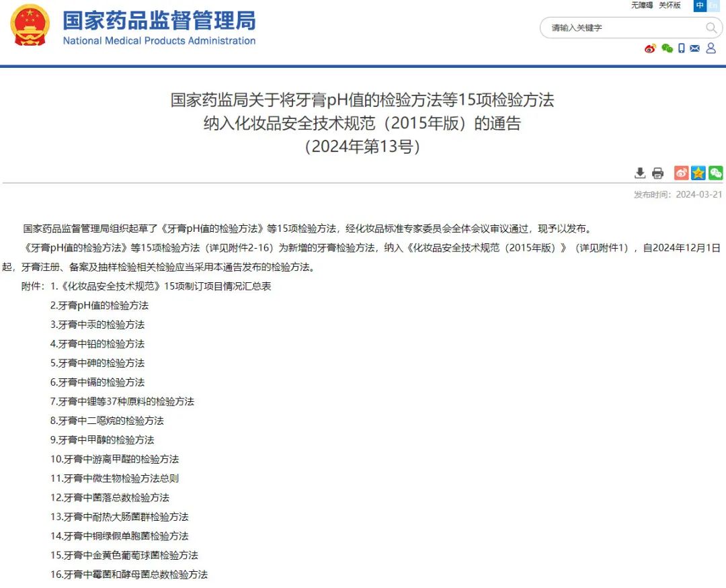This screenshot has width=726, height=588.
Task: Open attachment 8.牙膏中二噁烷的检验方法
Action: coord(107,421)
